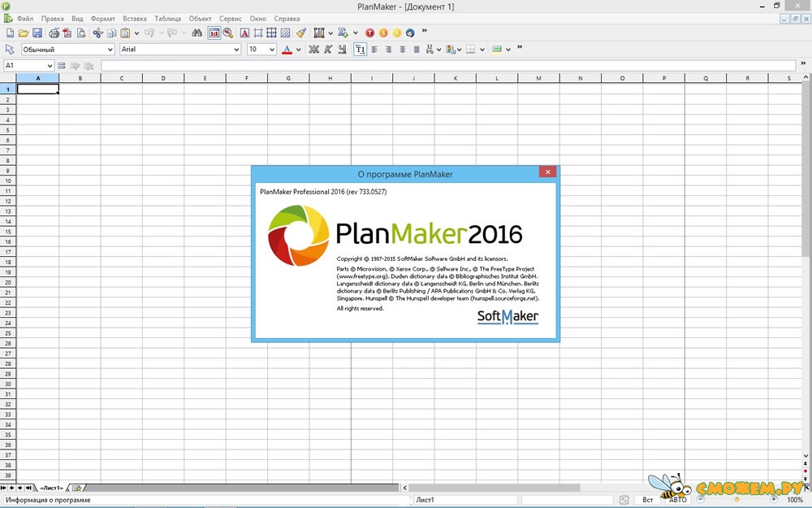Screen dimensions: 812x508
Task: Open the Справка menu
Action: click(287, 18)
